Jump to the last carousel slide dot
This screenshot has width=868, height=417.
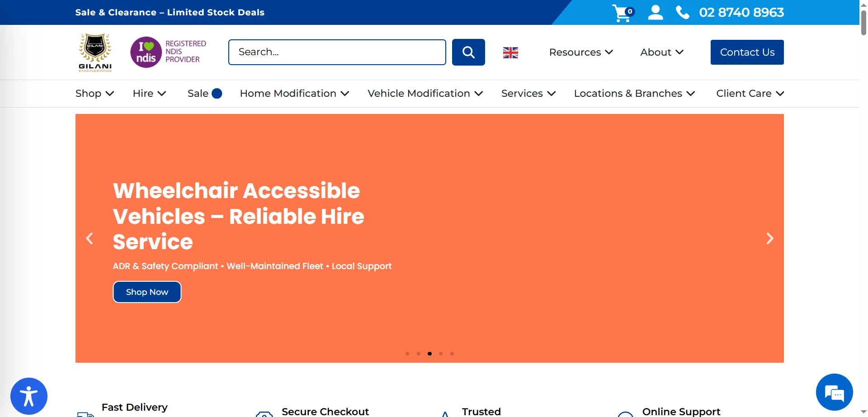(x=452, y=354)
